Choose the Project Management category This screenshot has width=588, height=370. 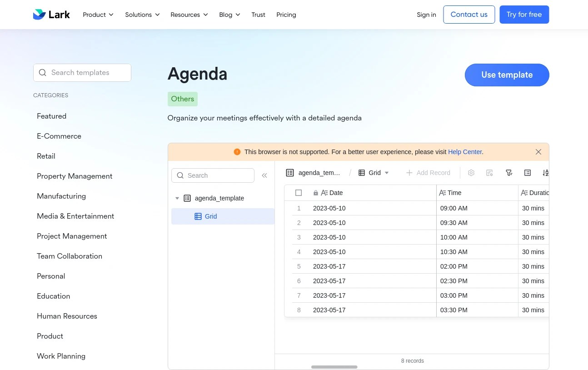tap(72, 236)
